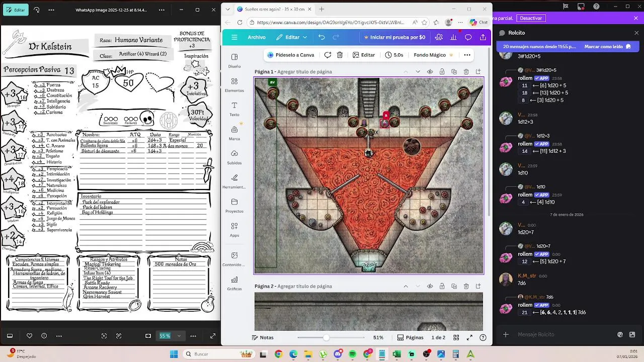Open Contenido panel in Canva sidebar
Image resolution: width=644 pixels, height=362 pixels.
pos(234,259)
